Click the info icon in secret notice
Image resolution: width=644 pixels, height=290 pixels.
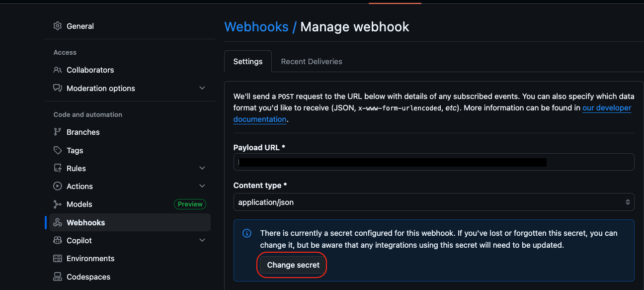click(x=246, y=233)
